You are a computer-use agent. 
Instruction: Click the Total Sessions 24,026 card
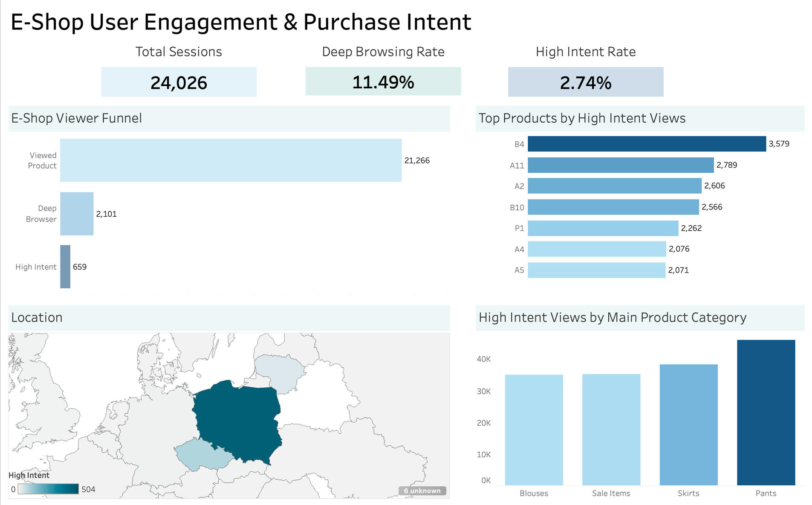click(179, 82)
